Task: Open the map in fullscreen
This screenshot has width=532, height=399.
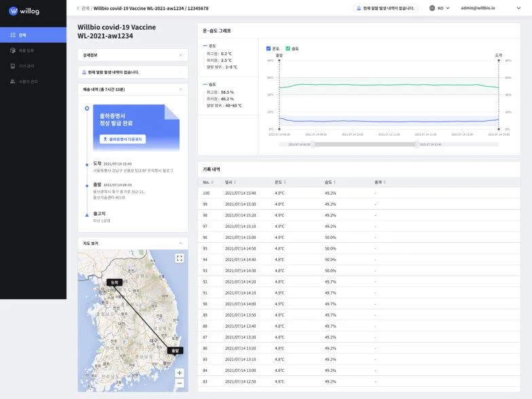Action: [179, 258]
